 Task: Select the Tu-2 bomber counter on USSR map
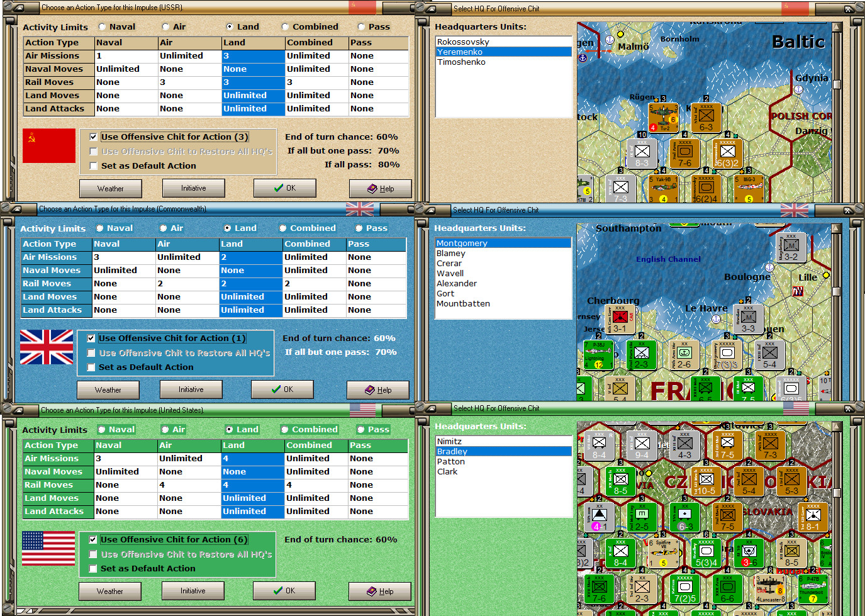point(664,118)
